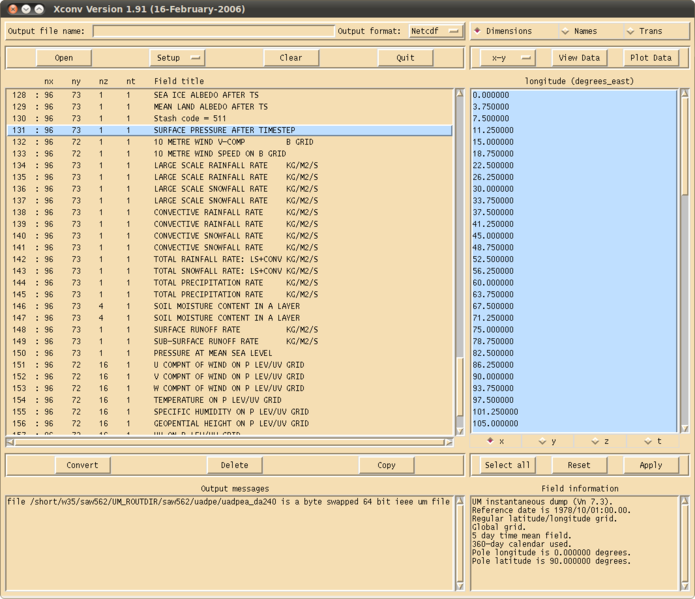Select field 129 MEAN LAND ALBEDO AFTER TS

tap(230, 107)
